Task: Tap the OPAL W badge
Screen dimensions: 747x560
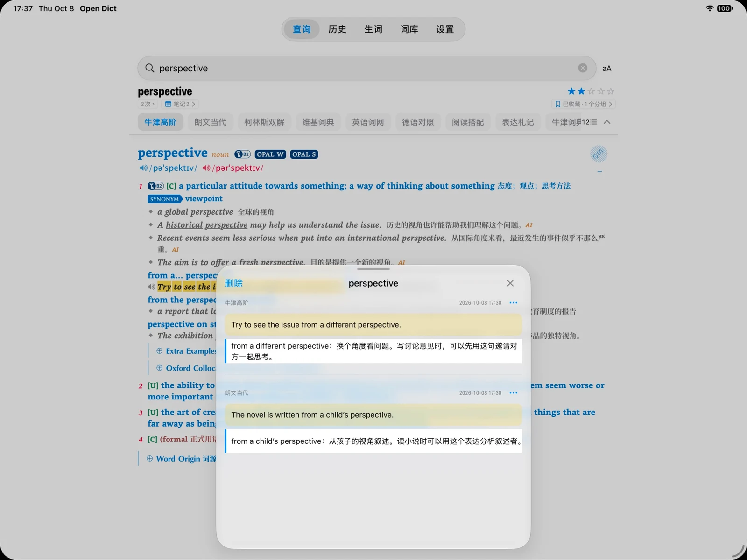Action: (270, 154)
